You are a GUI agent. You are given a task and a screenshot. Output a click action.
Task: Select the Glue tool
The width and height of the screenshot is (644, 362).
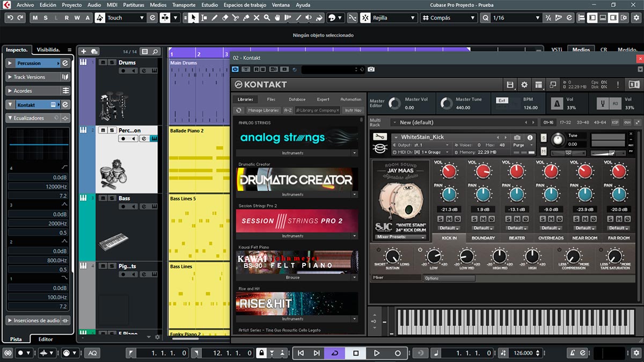(246, 18)
